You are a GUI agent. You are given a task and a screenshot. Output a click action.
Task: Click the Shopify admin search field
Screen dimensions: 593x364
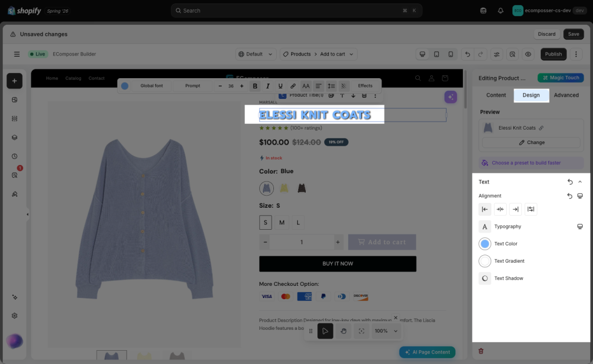click(x=296, y=10)
